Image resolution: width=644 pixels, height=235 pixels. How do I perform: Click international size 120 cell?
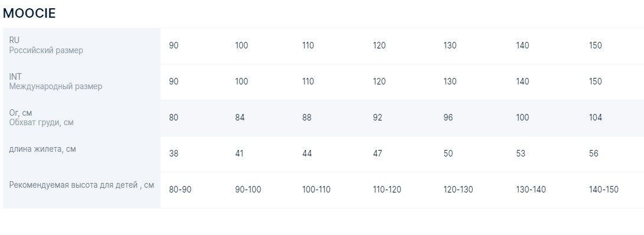(x=379, y=81)
